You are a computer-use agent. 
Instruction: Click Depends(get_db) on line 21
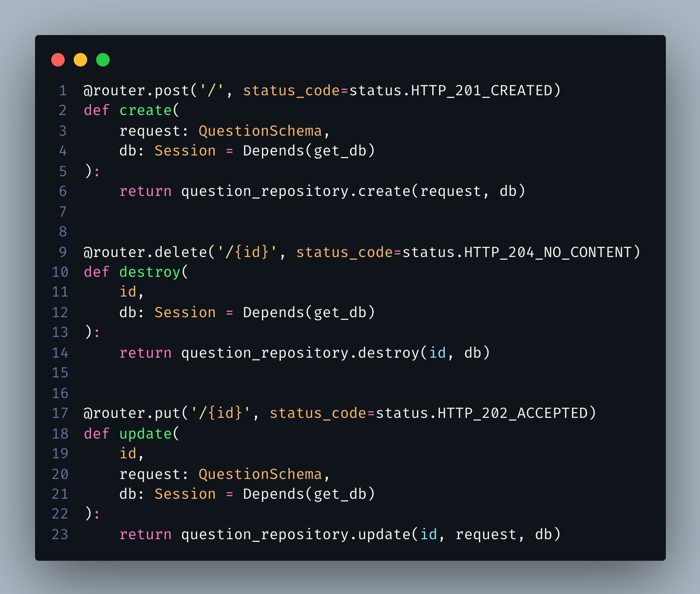pyautogui.click(x=309, y=494)
